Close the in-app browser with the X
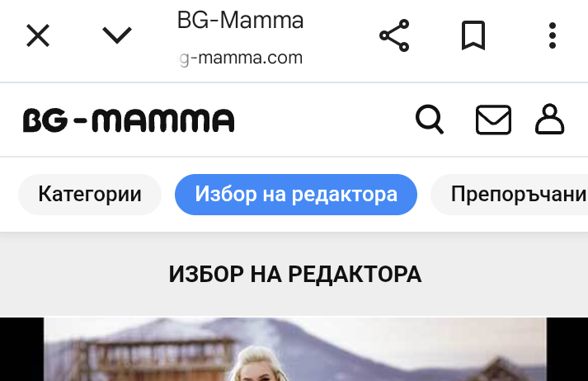588x381 pixels. click(x=37, y=35)
